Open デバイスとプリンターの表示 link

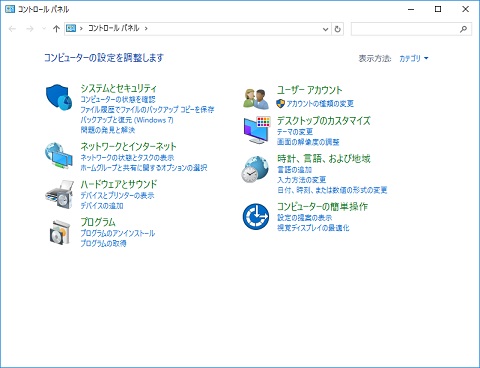pyautogui.click(x=117, y=195)
